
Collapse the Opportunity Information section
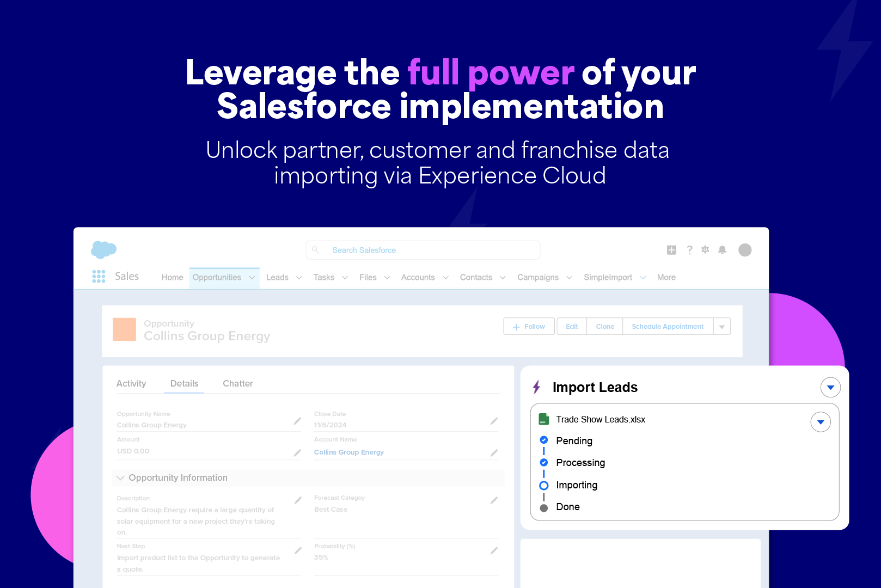(x=120, y=478)
